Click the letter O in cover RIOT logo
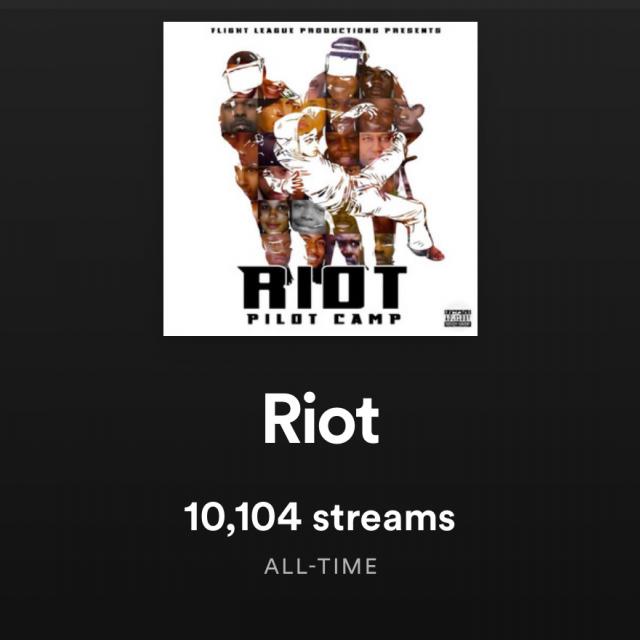This screenshot has width=640, height=640. coord(342,287)
